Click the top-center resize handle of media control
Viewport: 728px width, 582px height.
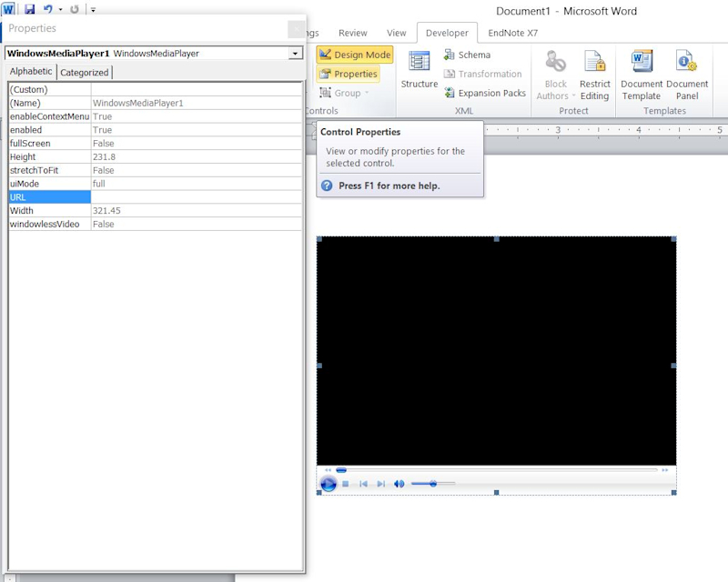point(496,238)
